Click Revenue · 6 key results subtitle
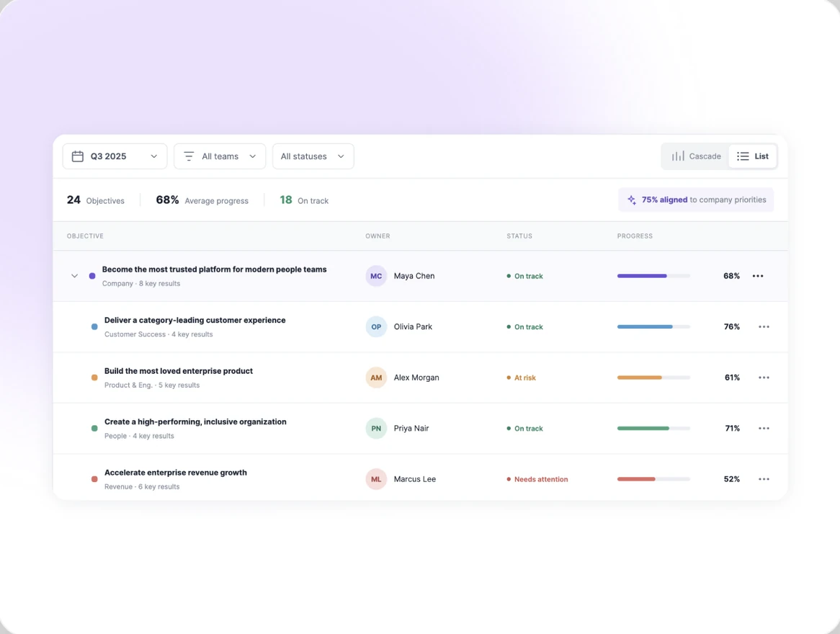Image resolution: width=840 pixels, height=634 pixels. tap(142, 486)
